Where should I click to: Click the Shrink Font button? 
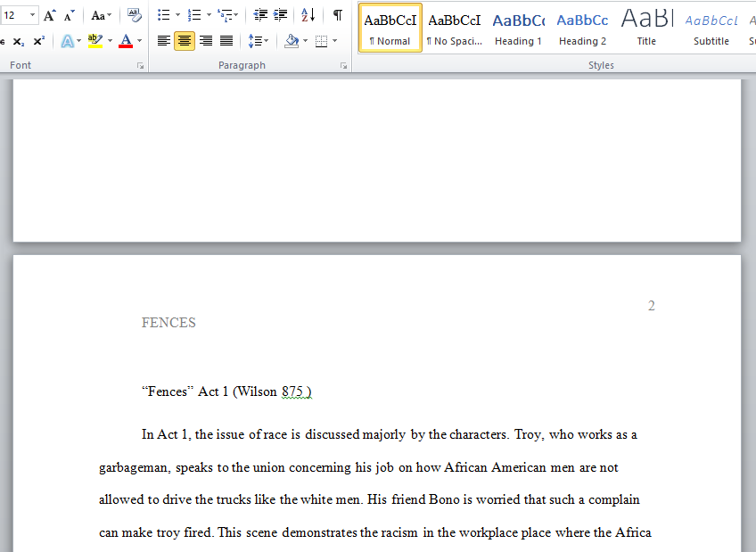69,15
